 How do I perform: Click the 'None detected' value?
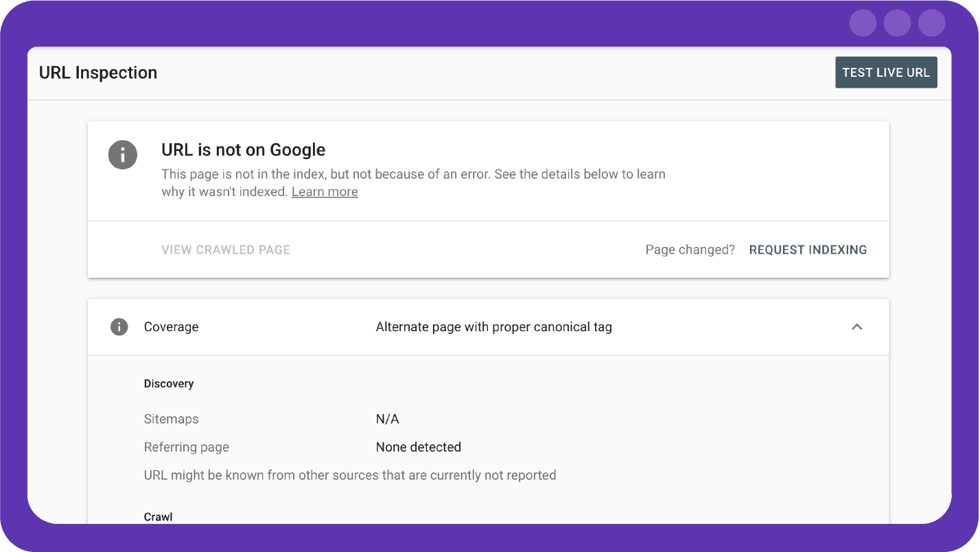[419, 447]
